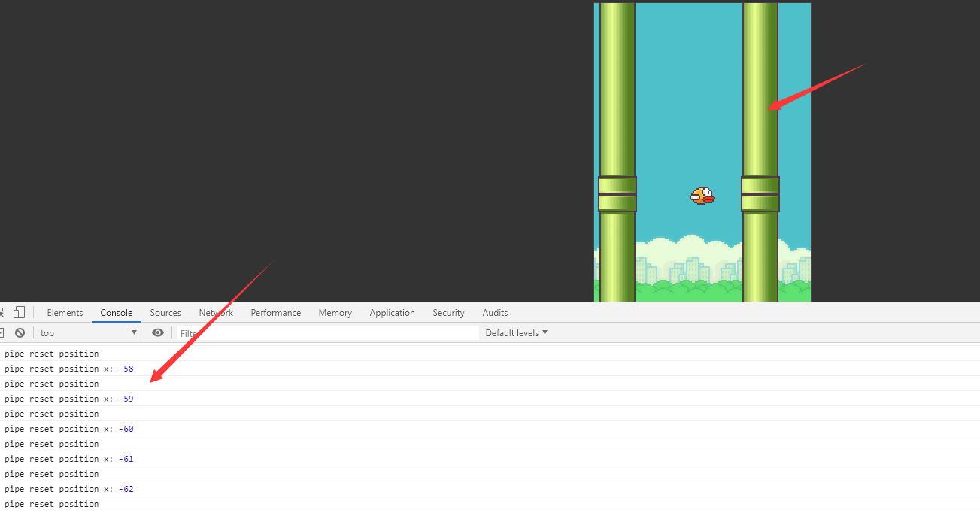Click the log line with x: -59
This screenshot has width=980, height=513.
pos(490,399)
